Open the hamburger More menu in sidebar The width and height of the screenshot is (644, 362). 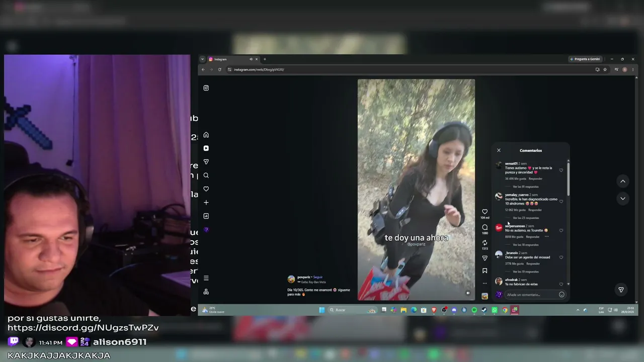pyautogui.click(x=206, y=278)
